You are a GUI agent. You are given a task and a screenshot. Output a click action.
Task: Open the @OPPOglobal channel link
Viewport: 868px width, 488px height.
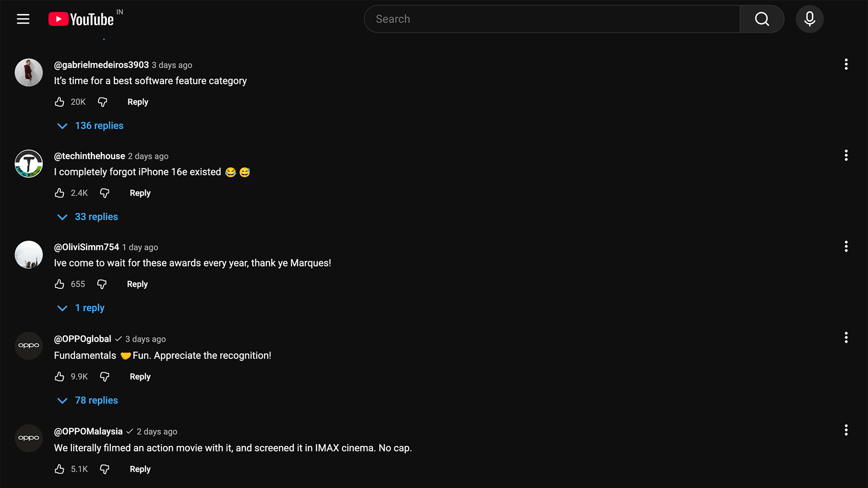[x=82, y=339]
